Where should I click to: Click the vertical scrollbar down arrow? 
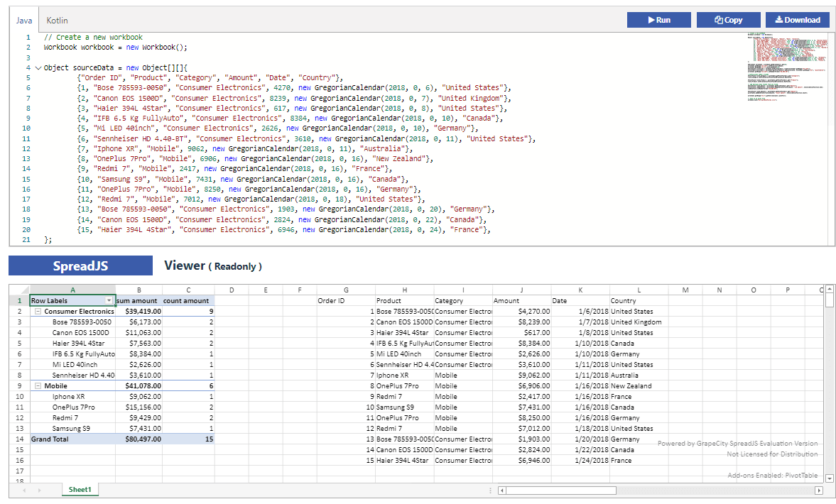pos(829,478)
